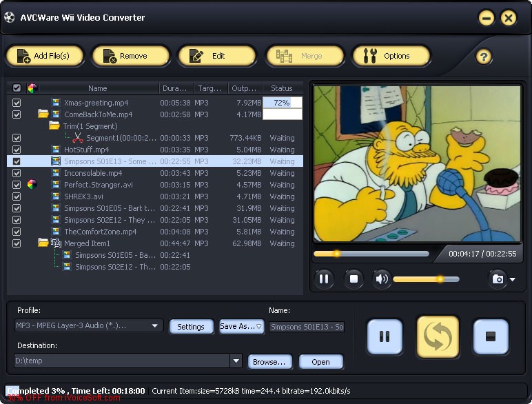Click the Remove toolbar button
Viewport: 532px width, 404px height.
pyautogui.click(x=131, y=56)
